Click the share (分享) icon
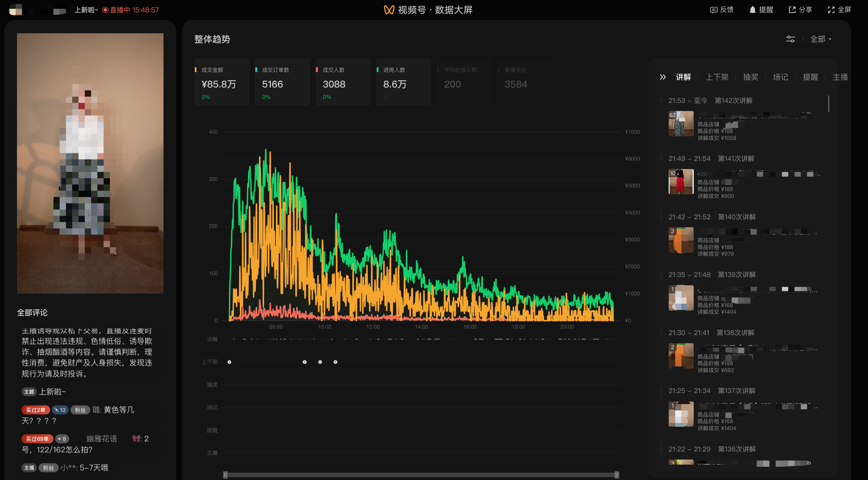Image resolution: width=868 pixels, height=480 pixels. [x=792, y=10]
